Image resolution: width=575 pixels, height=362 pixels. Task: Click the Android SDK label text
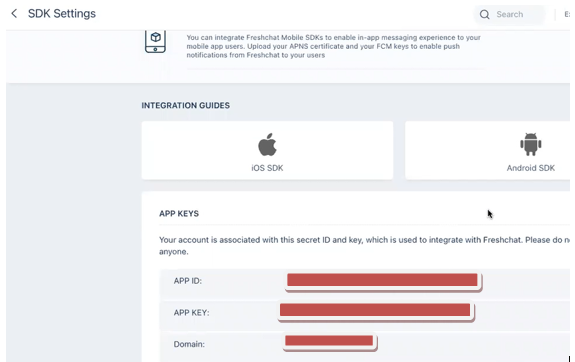[x=531, y=168]
